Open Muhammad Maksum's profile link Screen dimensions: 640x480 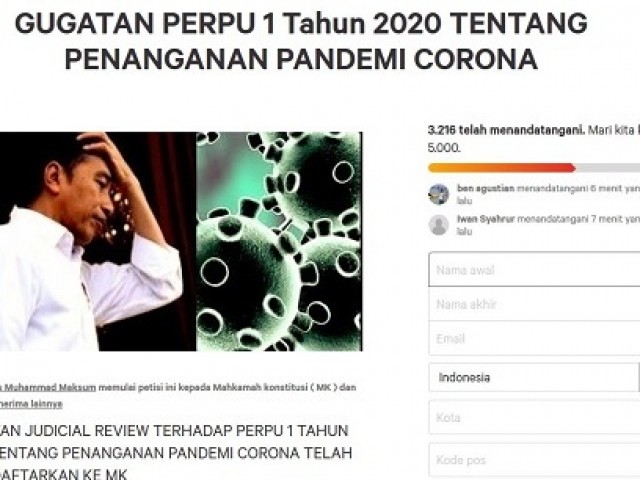[48, 387]
